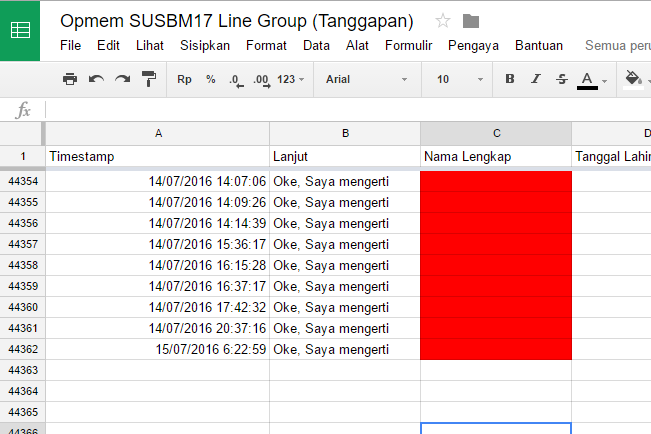Redo the last action

pos(123,79)
